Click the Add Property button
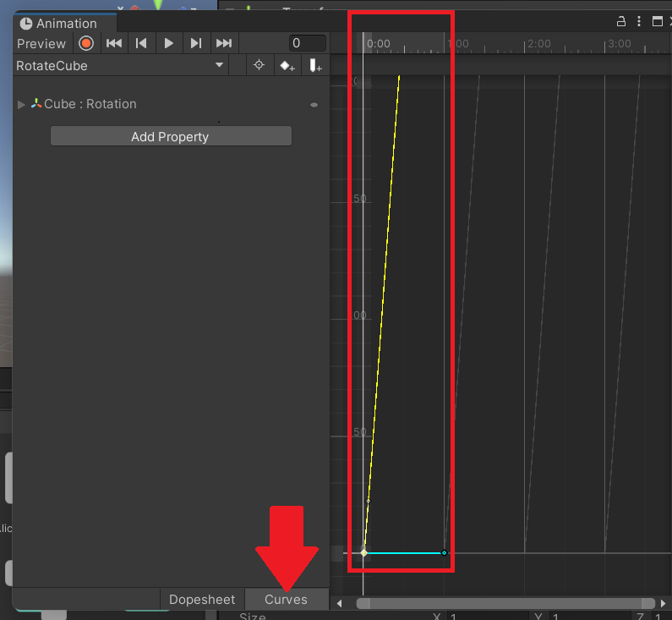This screenshot has width=672, height=620. (170, 136)
